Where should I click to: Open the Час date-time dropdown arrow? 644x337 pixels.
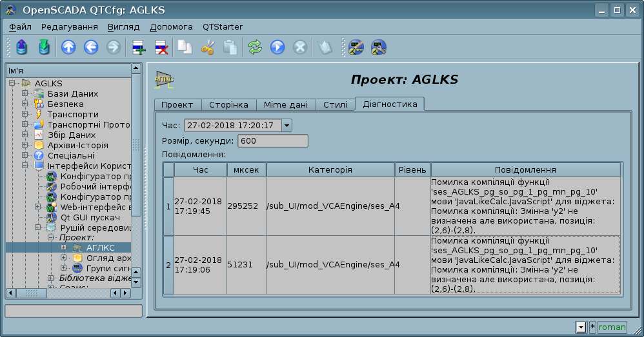click(x=287, y=126)
